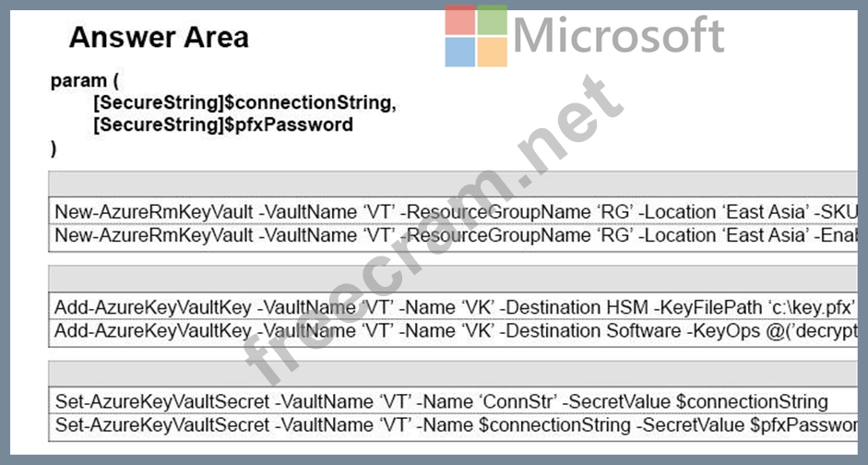Click the green square in Microsoft logo

point(492,20)
